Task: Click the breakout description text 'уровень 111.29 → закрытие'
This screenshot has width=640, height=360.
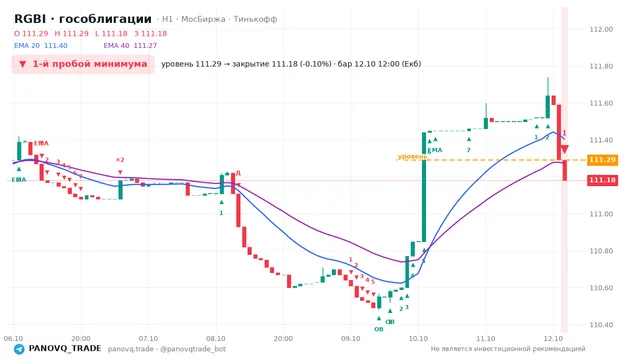Action: (216, 64)
